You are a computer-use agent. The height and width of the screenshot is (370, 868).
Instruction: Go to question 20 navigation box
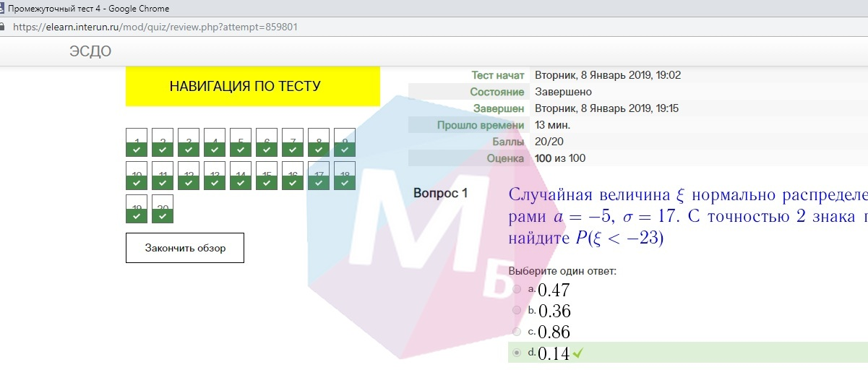(163, 209)
